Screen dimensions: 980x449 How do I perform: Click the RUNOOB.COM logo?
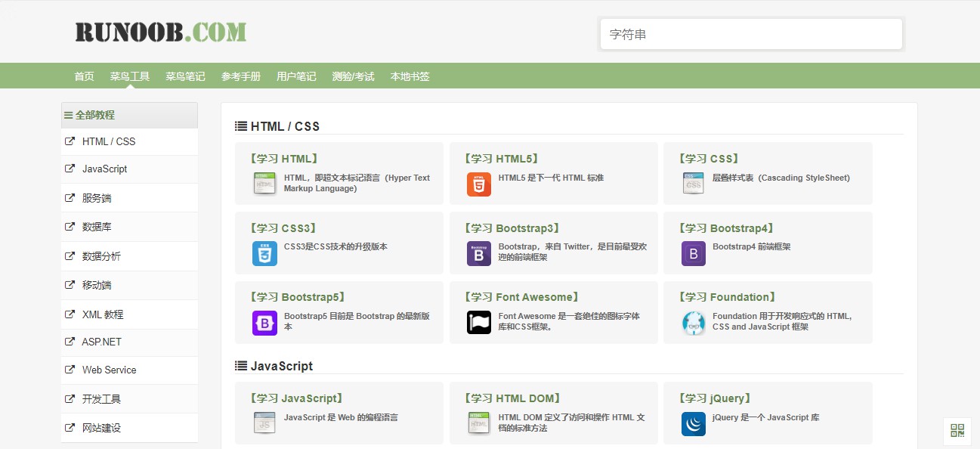click(x=160, y=32)
